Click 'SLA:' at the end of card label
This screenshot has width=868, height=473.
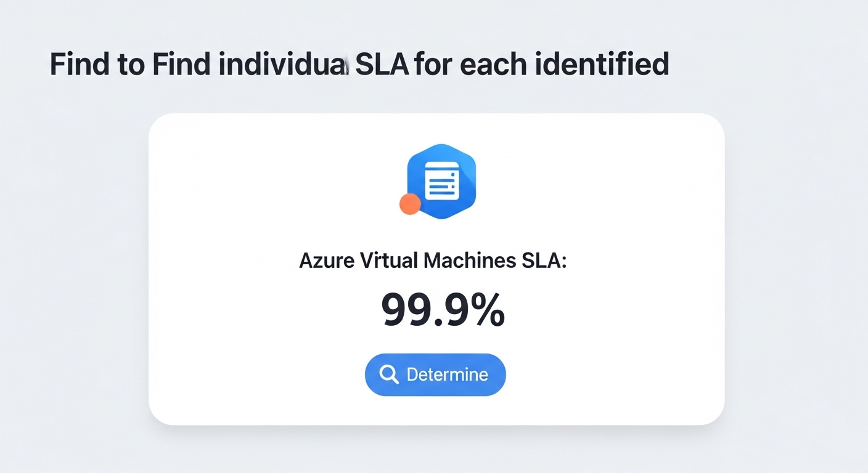[x=543, y=261]
